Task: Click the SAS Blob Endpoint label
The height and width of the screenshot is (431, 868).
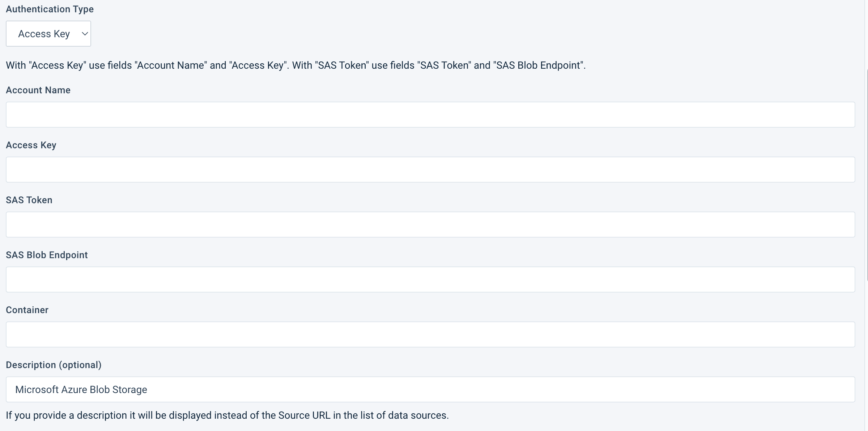Action: point(47,255)
